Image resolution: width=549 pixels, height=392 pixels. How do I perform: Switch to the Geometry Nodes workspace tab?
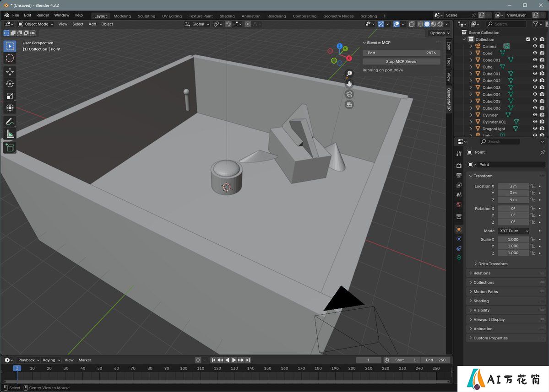tap(338, 16)
